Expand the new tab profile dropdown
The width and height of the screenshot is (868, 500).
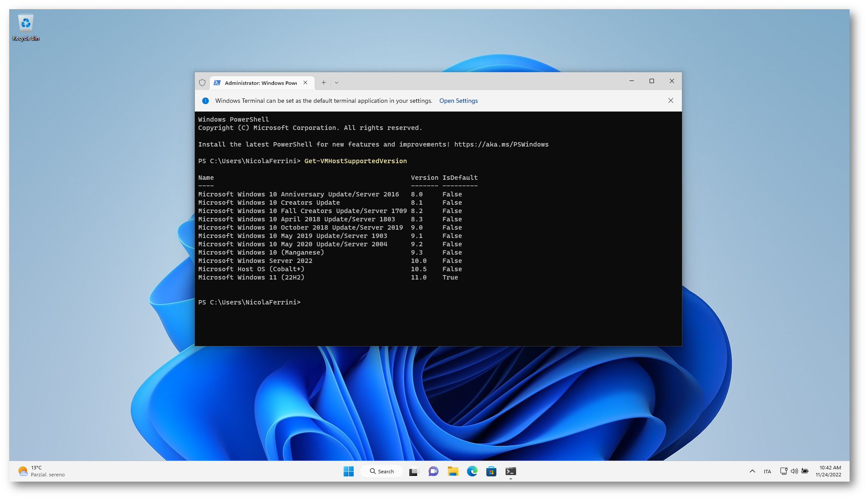point(337,83)
